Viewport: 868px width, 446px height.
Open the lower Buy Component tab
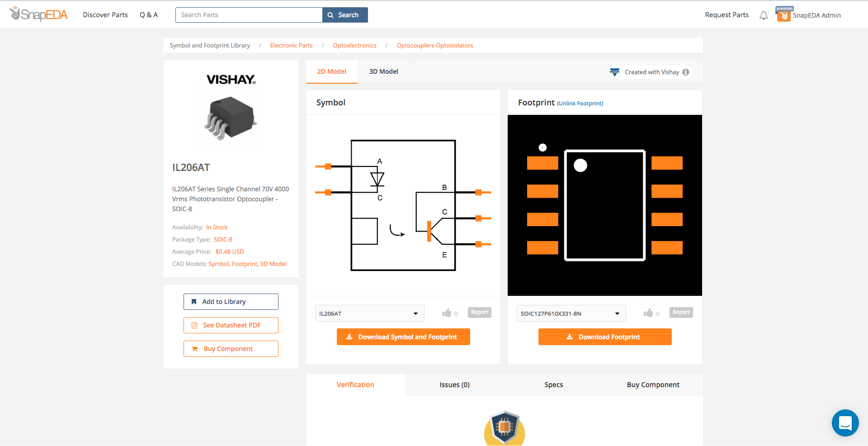[x=653, y=385]
